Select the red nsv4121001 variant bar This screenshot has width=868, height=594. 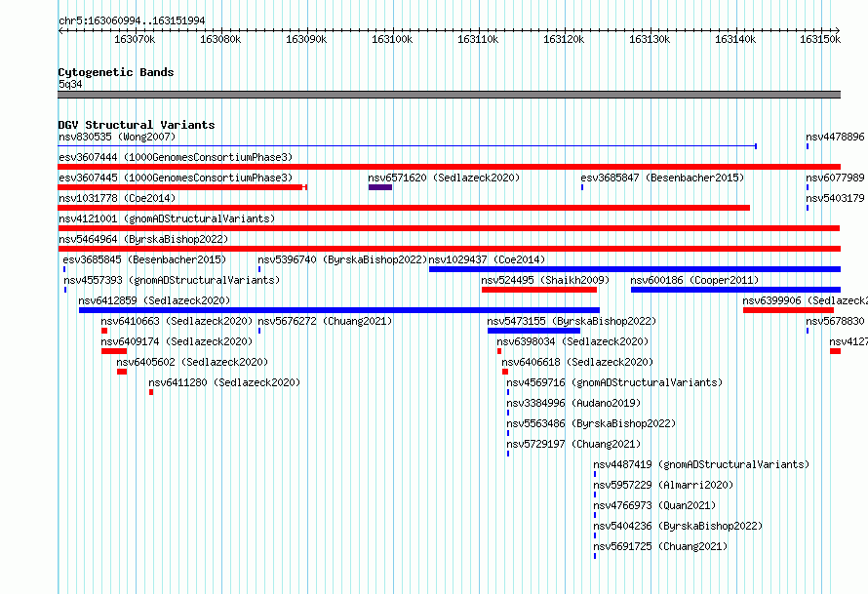[x=449, y=228]
